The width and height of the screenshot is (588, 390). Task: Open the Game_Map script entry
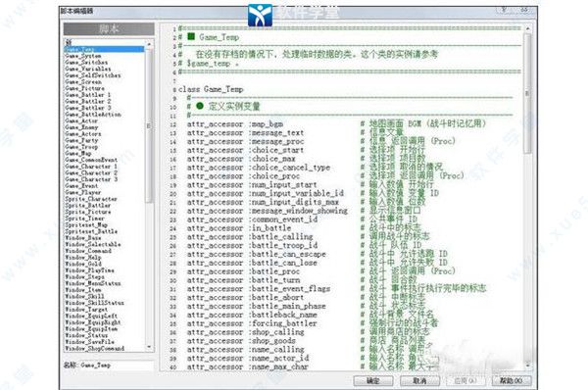78,154
